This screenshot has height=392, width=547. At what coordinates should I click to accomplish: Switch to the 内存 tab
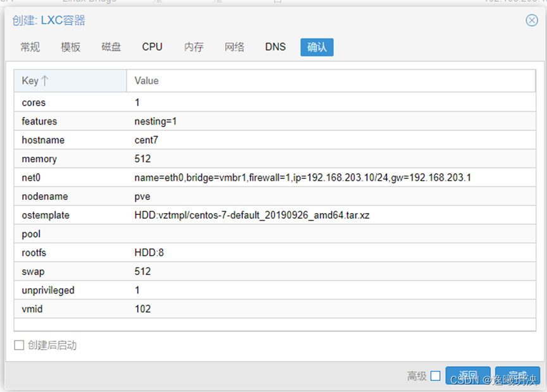[194, 47]
